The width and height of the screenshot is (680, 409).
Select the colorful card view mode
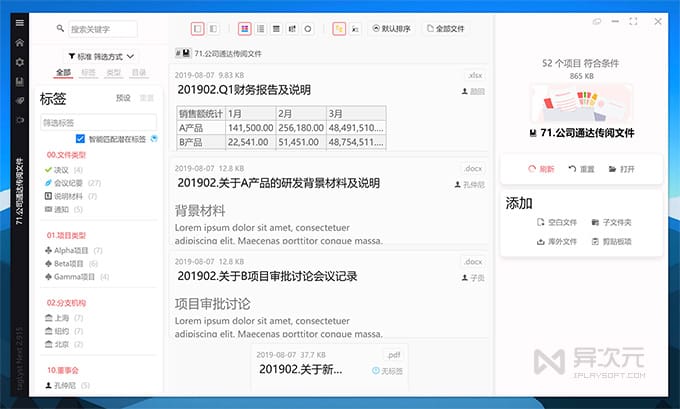[x=245, y=29]
